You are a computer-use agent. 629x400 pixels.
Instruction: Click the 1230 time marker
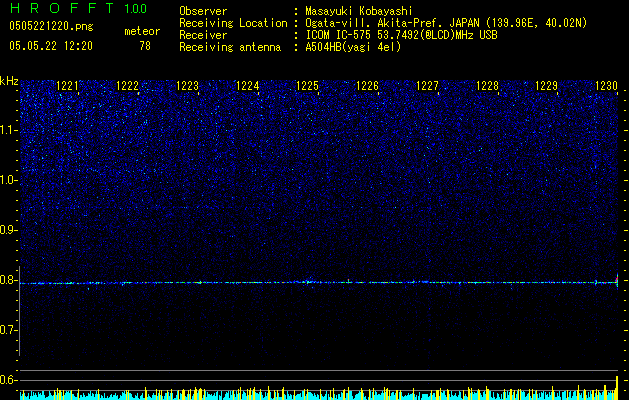pos(607,86)
